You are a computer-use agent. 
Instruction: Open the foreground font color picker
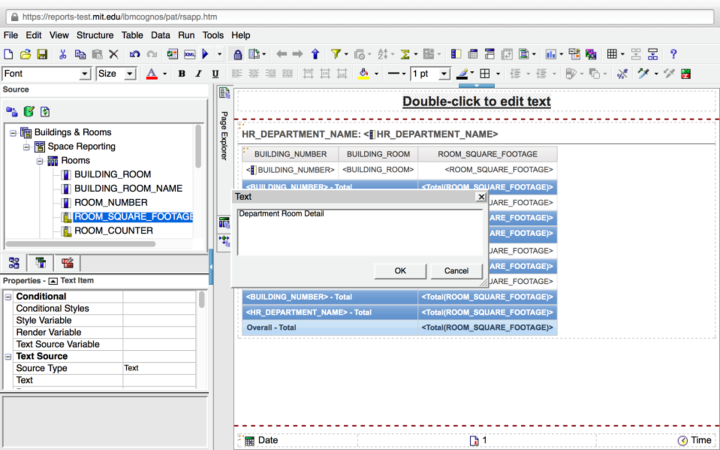152,74
